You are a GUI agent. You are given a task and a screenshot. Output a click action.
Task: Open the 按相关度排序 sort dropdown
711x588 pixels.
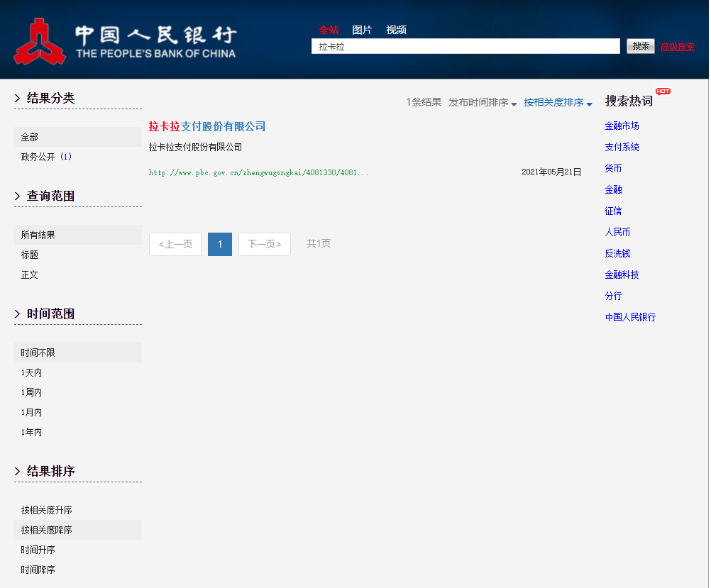coord(558,102)
